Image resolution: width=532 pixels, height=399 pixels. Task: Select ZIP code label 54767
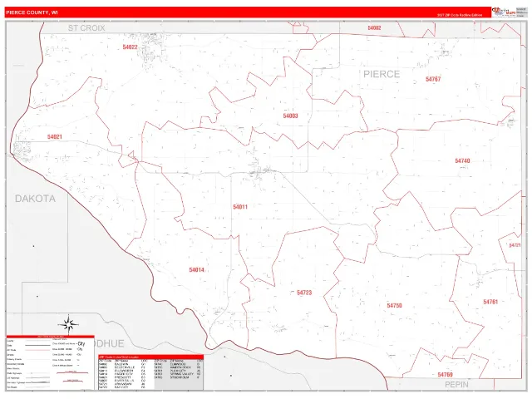tap(433, 79)
